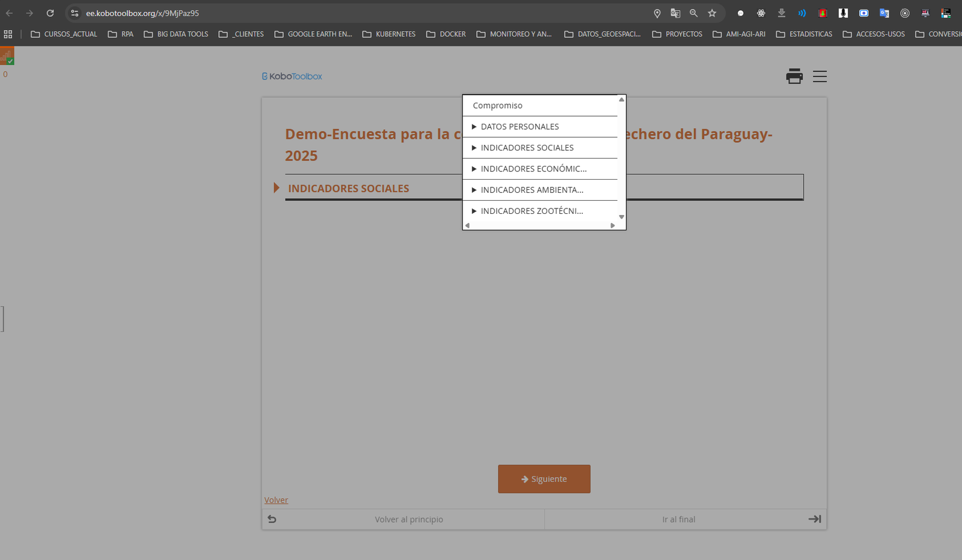
Task: Open the CURSOS_ACTUAL bookmarks folder
Action: pos(64,34)
